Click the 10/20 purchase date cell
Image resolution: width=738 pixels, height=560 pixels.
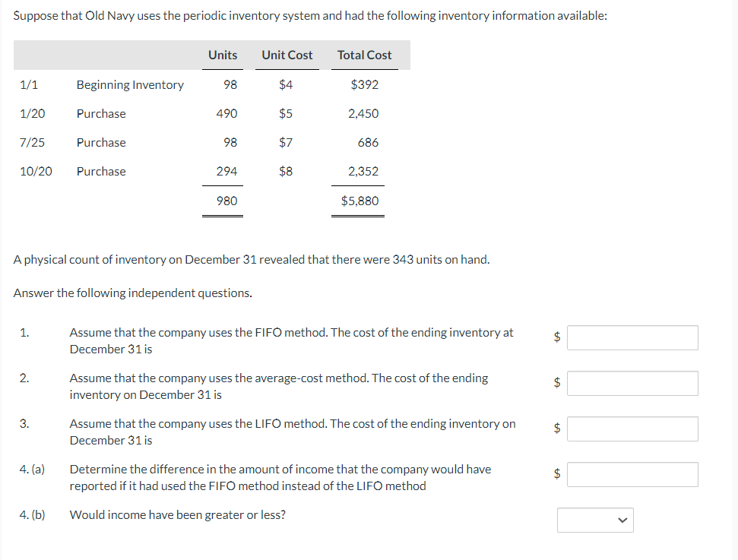(x=36, y=171)
